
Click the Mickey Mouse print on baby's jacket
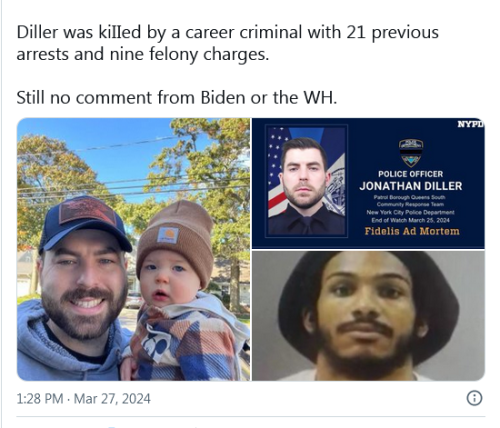(x=154, y=345)
